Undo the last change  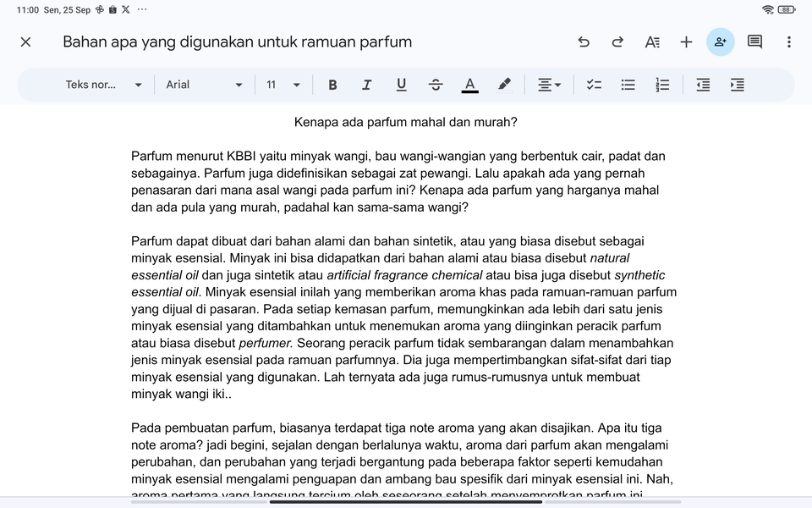584,41
